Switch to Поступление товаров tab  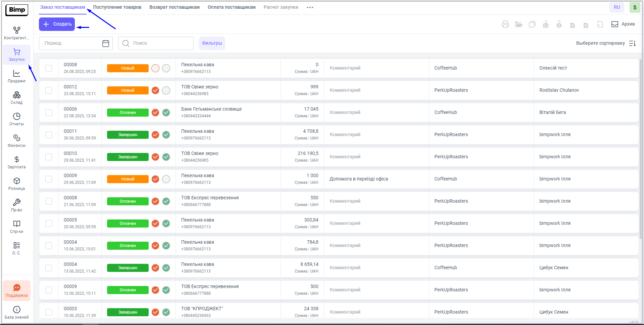(x=117, y=7)
